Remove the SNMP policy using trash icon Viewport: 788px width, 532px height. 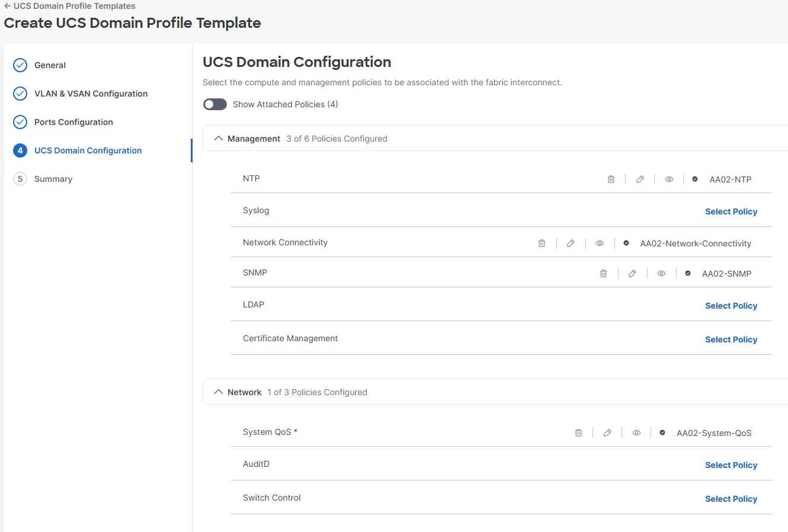click(x=603, y=274)
